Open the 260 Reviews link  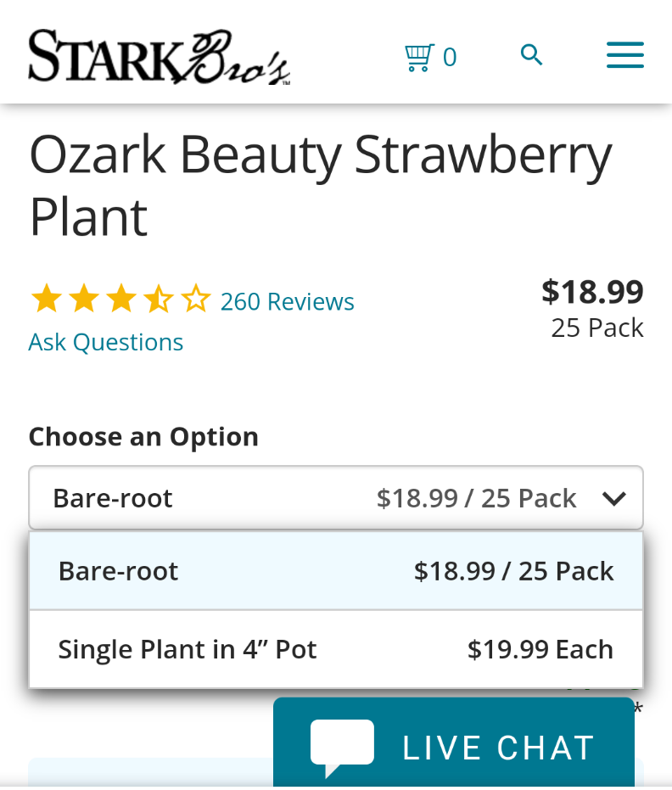(x=287, y=302)
